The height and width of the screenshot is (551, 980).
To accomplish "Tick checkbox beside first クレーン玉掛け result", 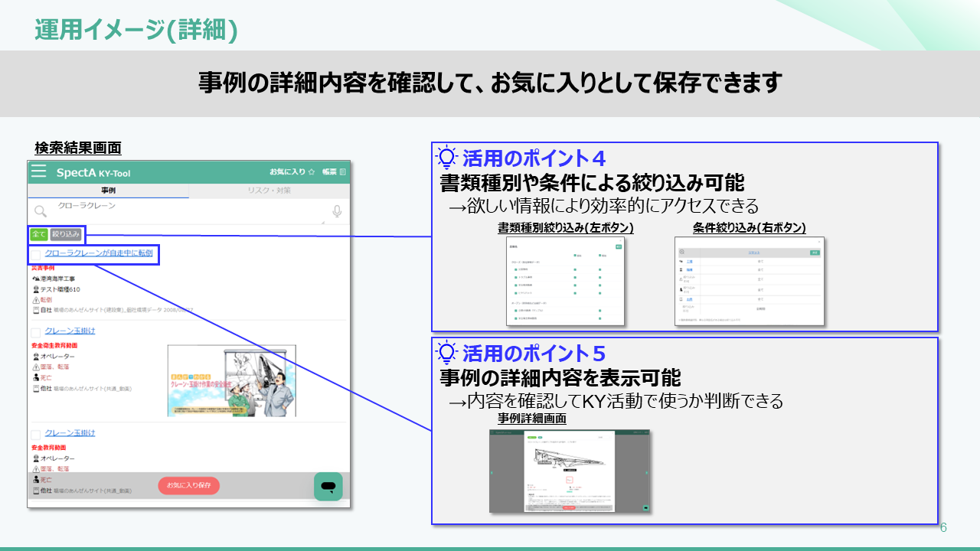I will [x=36, y=332].
